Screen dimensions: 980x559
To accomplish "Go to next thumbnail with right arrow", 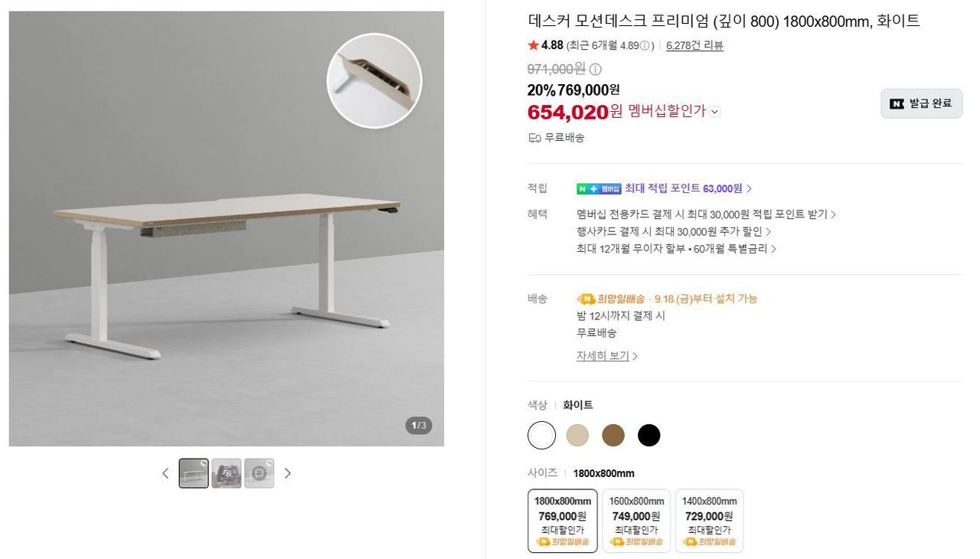I will 288,473.
